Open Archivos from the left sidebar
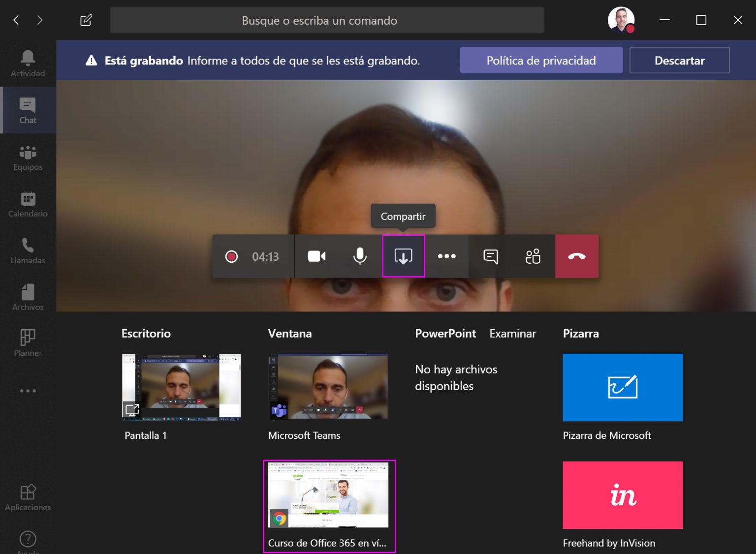Viewport: 756px width, 554px height. (x=28, y=297)
